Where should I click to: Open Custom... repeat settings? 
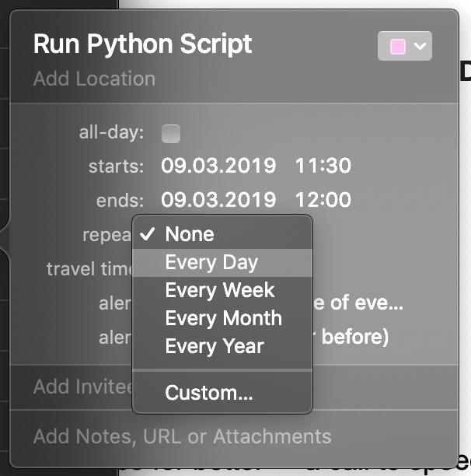click(222, 393)
